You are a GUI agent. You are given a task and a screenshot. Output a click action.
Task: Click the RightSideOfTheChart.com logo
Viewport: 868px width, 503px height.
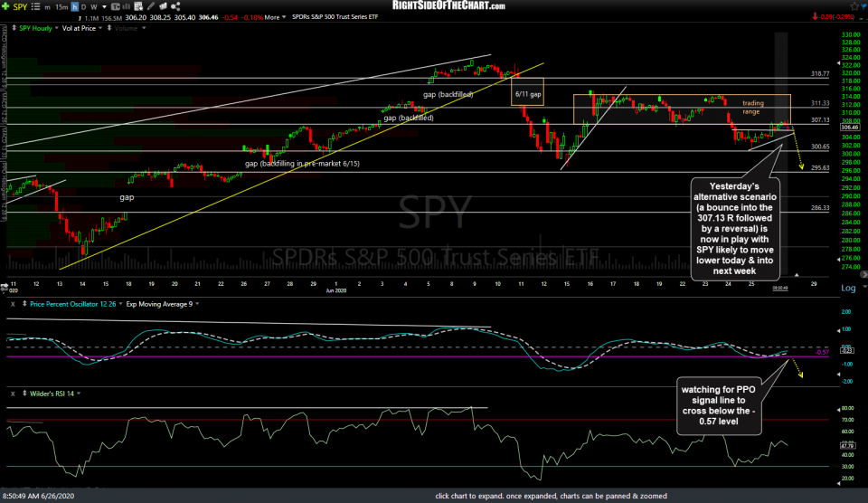coord(448,5)
